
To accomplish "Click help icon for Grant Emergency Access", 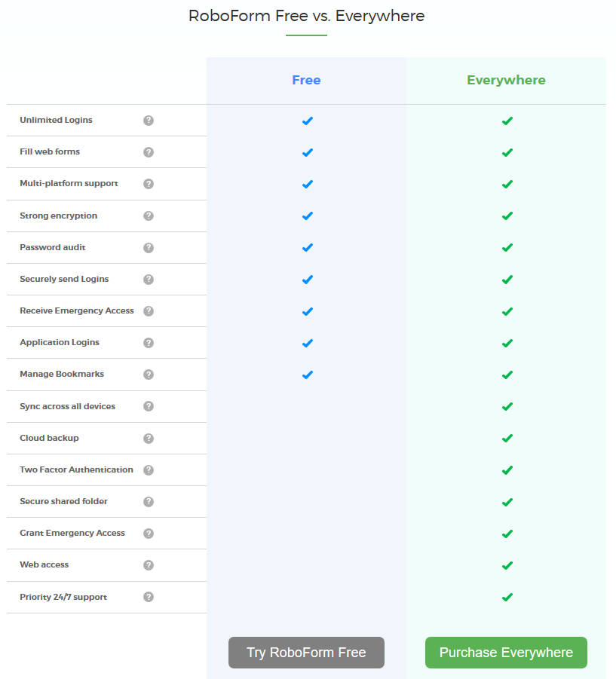I will pos(149,534).
